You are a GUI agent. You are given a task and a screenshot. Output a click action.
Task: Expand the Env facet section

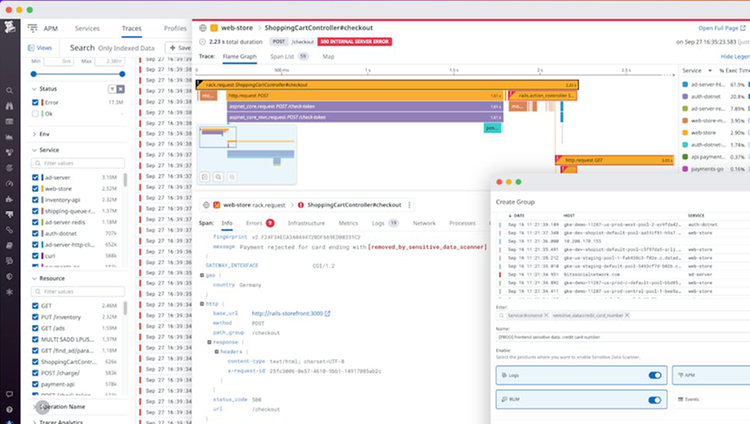click(x=34, y=134)
